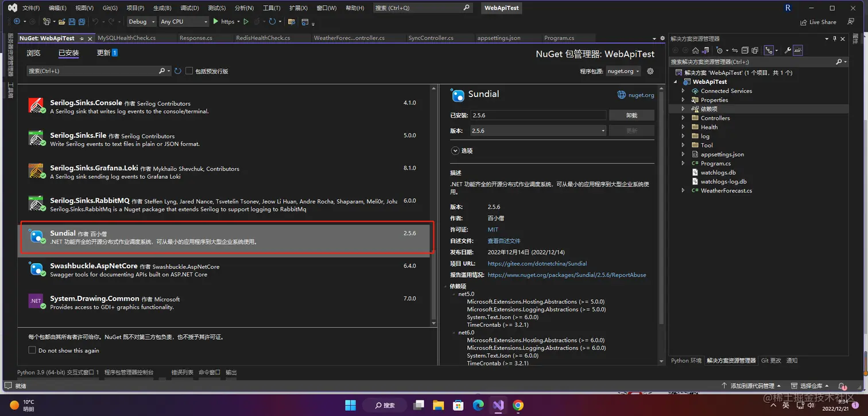Select watchlogs.db in Solution Explorer
This screenshot has width=868, height=416.
click(718, 172)
